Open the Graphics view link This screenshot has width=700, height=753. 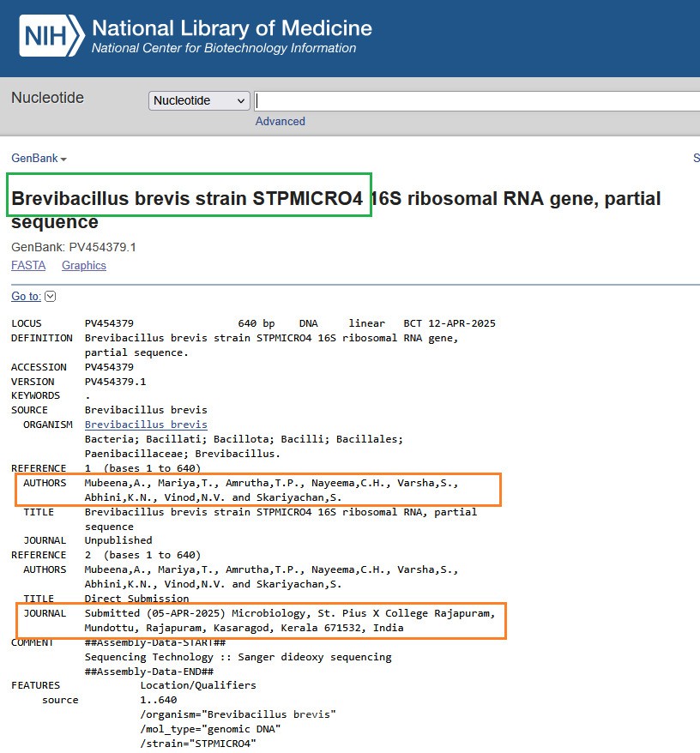coord(84,266)
